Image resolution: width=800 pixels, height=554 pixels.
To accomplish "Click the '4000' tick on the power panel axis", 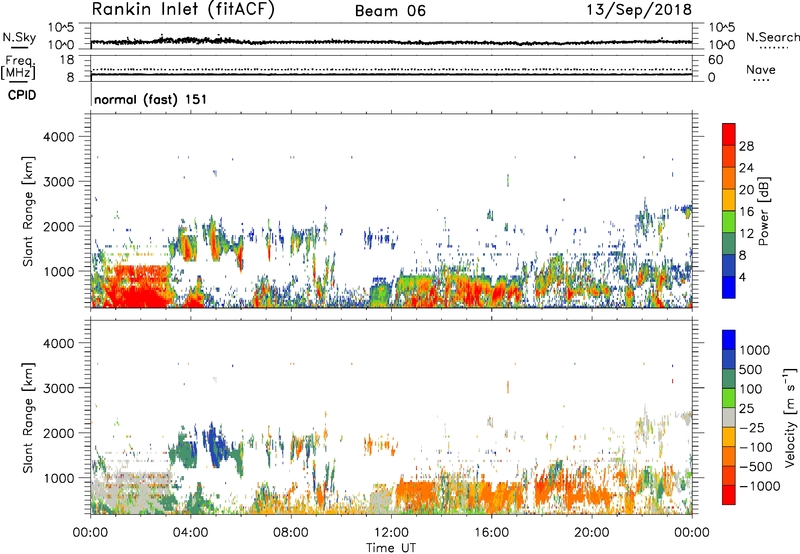I will (x=58, y=137).
